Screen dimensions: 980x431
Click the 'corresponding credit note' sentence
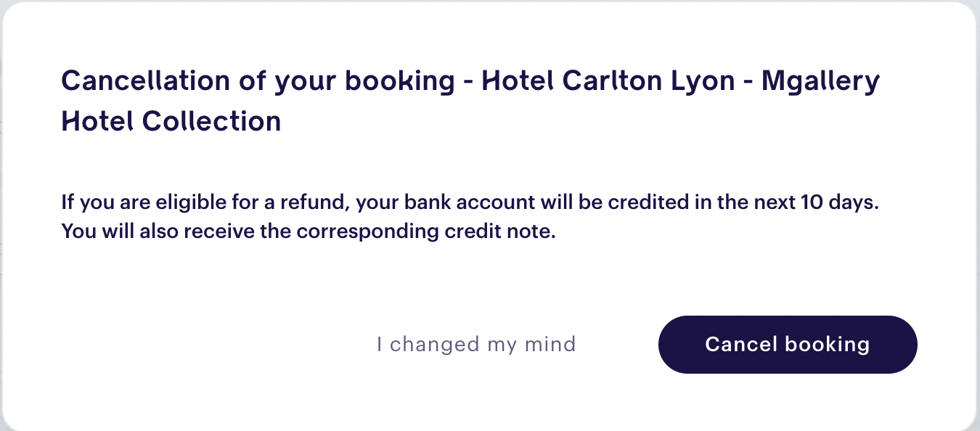314,233
